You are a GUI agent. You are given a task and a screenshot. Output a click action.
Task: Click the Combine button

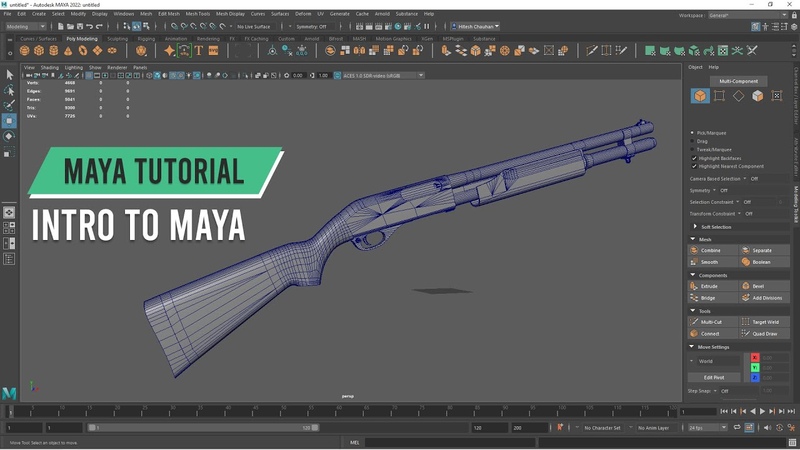point(713,251)
